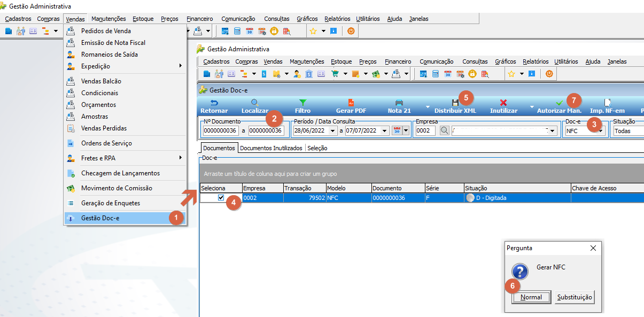Open dropdown arrow beside cart icon, inner toolbar
644x317 pixels.
pyautogui.click(x=346, y=74)
